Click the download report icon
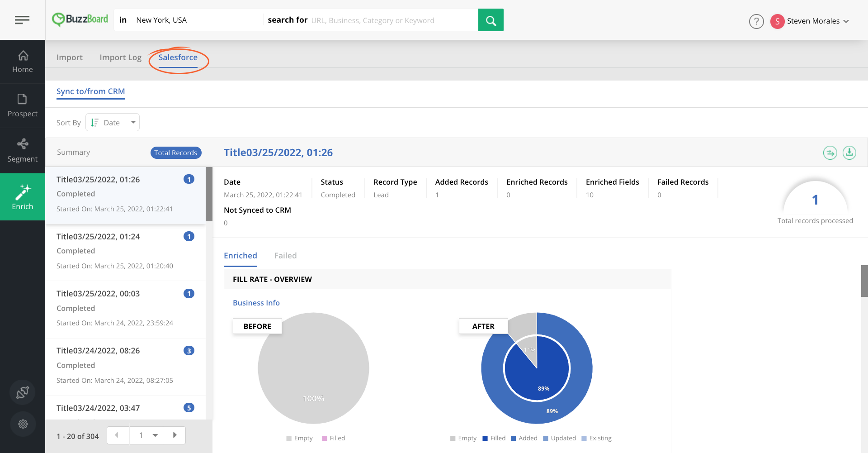The height and width of the screenshot is (453, 868). [x=849, y=153]
